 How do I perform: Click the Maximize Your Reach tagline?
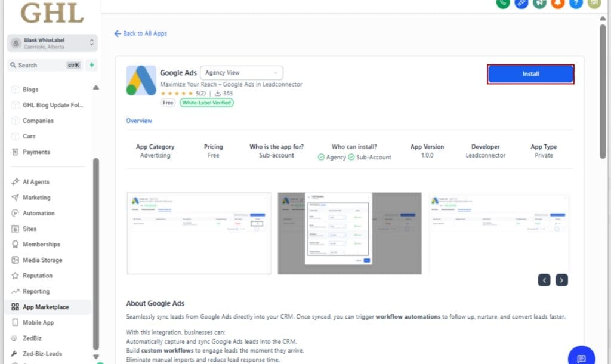point(231,84)
